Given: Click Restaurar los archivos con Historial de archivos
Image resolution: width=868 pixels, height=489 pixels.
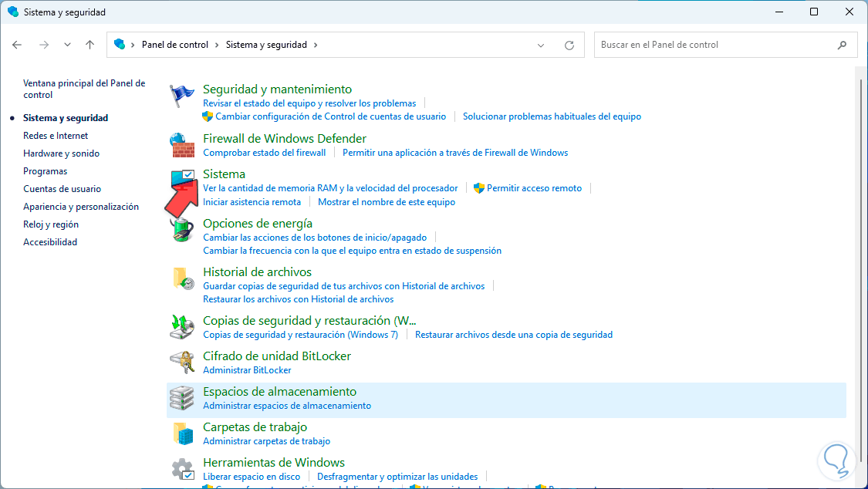Looking at the screenshot, I should pos(299,299).
